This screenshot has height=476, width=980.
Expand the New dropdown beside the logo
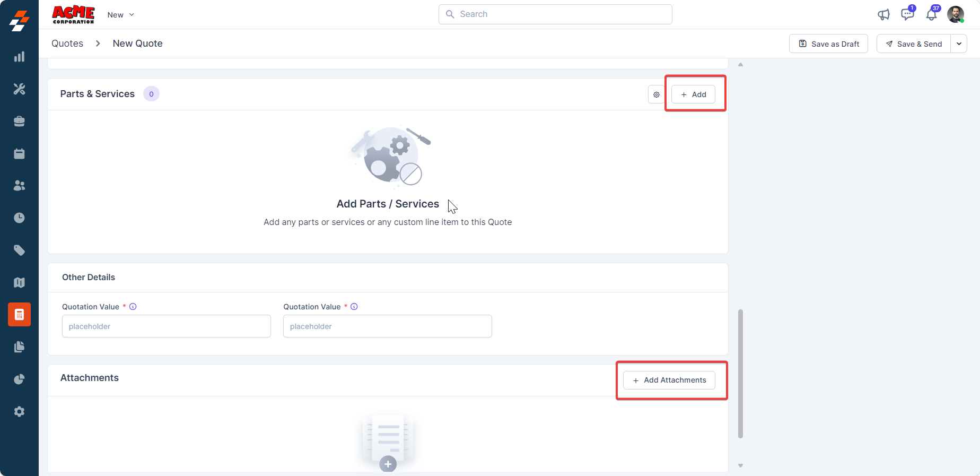pos(121,15)
